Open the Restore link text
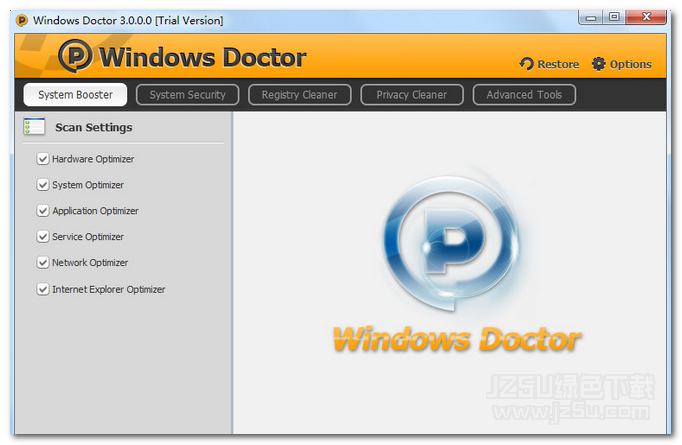The width and height of the screenshot is (682, 445). pos(558,64)
